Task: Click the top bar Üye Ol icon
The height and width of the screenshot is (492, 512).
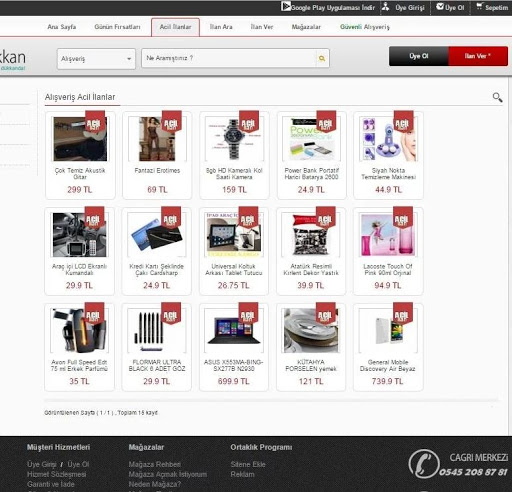Action: (440, 6)
